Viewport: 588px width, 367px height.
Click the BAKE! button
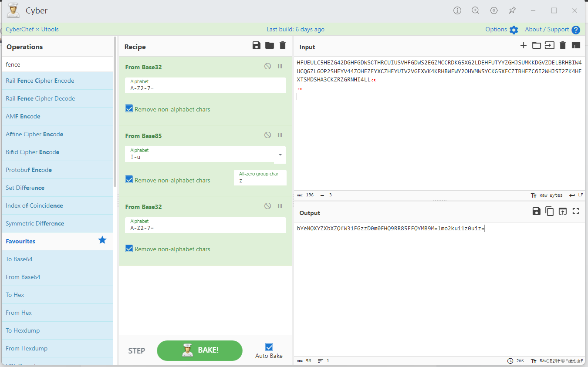pyautogui.click(x=199, y=350)
